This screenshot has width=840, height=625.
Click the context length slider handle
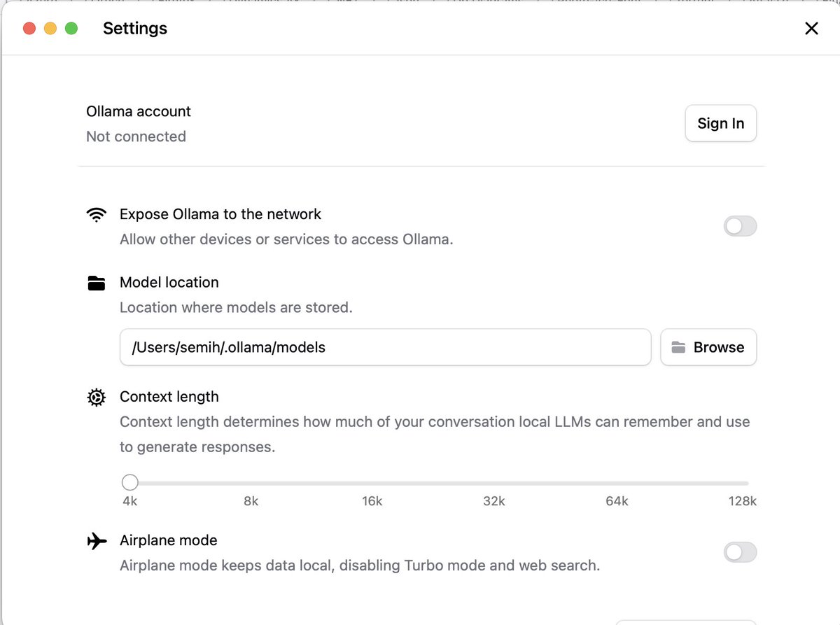(130, 482)
